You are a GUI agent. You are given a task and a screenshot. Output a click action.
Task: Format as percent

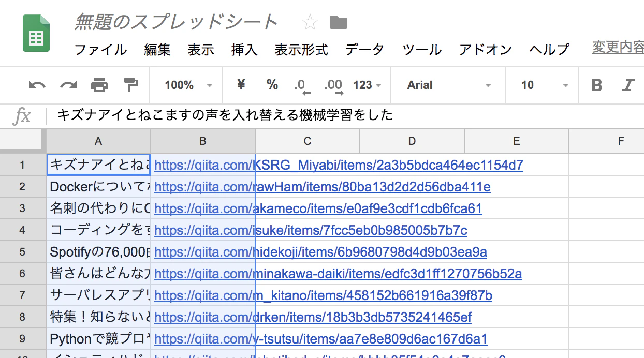click(272, 85)
